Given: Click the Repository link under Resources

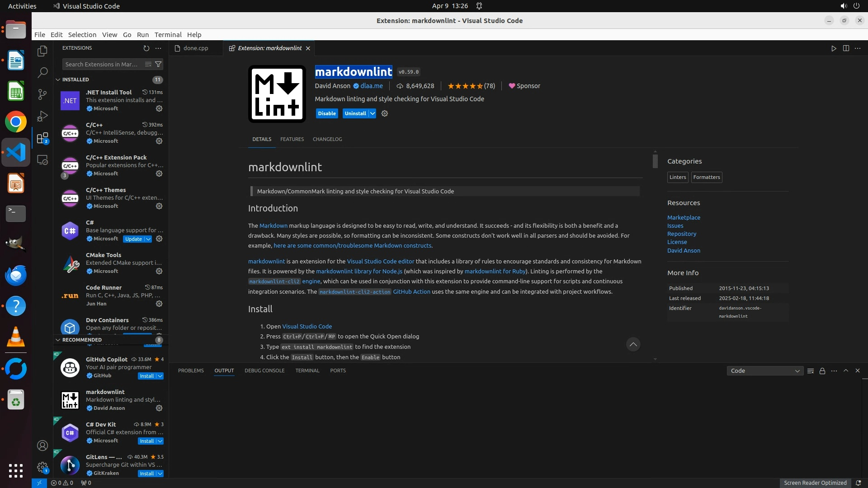Looking at the screenshot, I should click(681, 234).
